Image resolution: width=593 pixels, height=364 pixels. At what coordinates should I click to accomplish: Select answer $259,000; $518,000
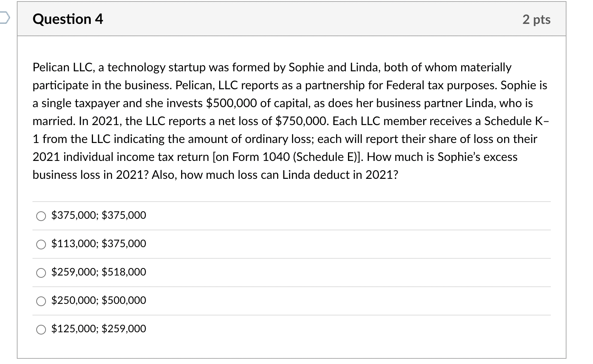(x=99, y=272)
